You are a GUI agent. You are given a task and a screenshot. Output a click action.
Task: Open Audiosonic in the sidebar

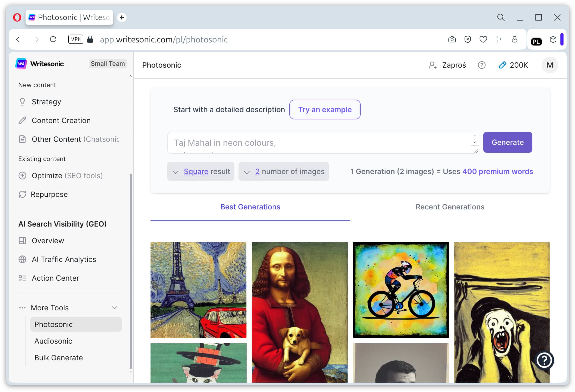click(53, 341)
